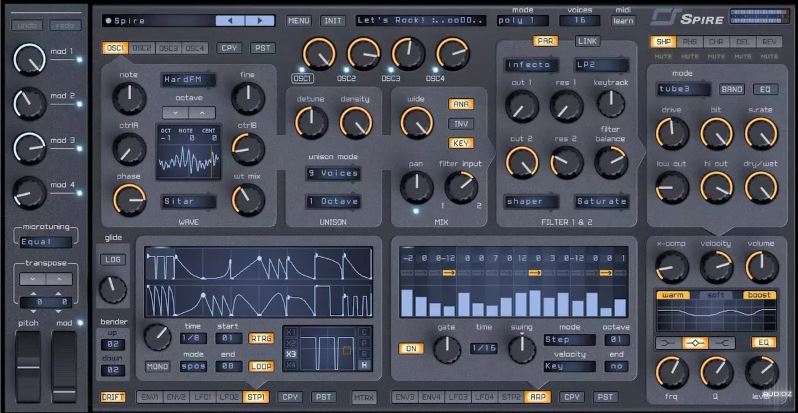Switch to the ENV1 tab
The image size is (798, 413).
pos(150,397)
